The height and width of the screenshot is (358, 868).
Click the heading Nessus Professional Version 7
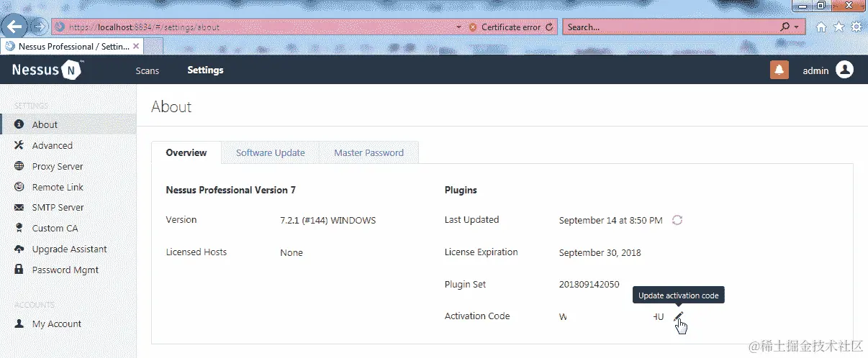pos(230,191)
